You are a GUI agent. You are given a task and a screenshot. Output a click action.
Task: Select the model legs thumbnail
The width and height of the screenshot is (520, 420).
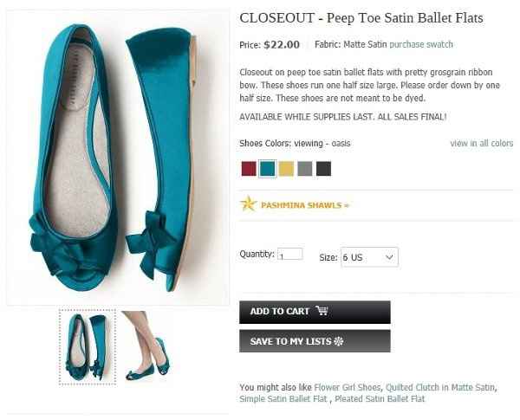(145, 346)
